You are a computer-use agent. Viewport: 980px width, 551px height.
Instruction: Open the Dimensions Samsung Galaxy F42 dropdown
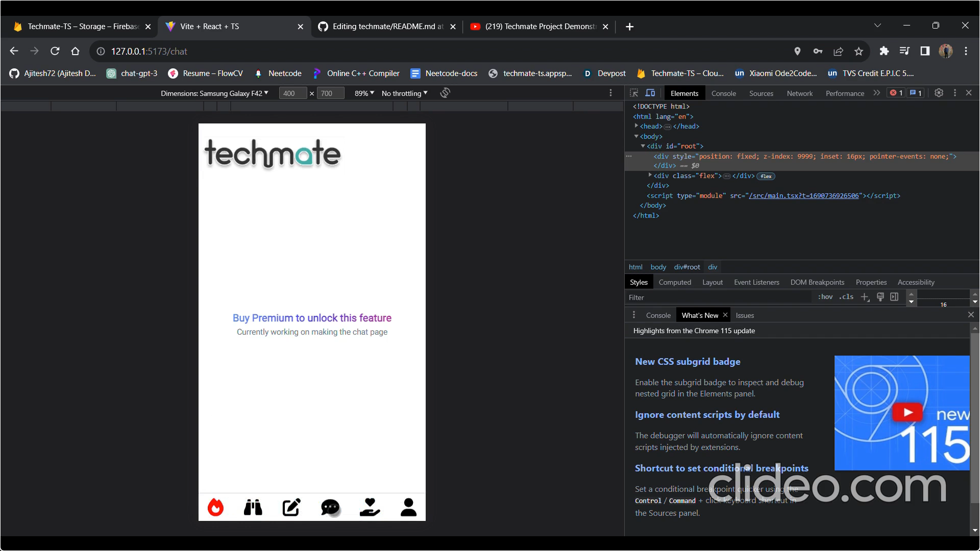coord(214,93)
